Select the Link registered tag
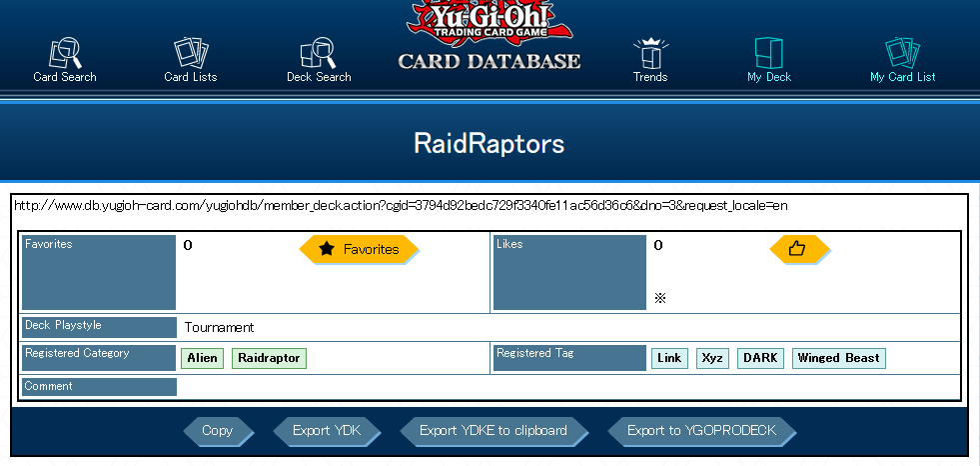980x466 pixels. click(670, 358)
